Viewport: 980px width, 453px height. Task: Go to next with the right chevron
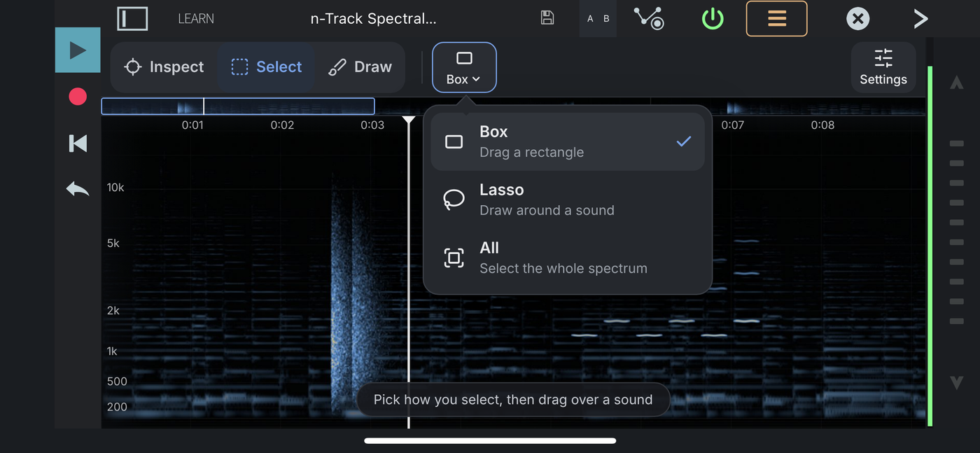pos(920,19)
